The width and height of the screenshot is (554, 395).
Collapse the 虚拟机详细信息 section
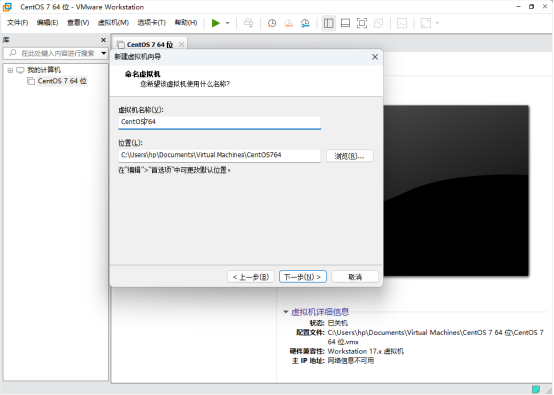click(x=285, y=312)
